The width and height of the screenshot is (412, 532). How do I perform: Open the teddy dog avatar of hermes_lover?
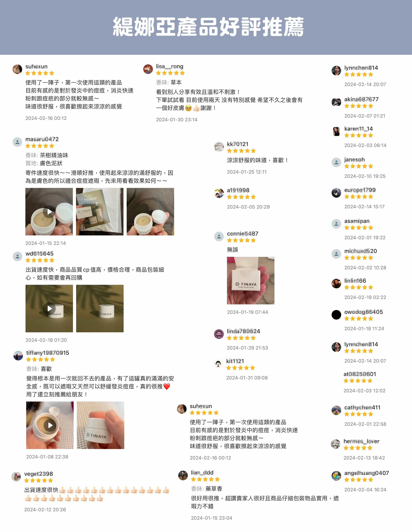[x=336, y=444]
